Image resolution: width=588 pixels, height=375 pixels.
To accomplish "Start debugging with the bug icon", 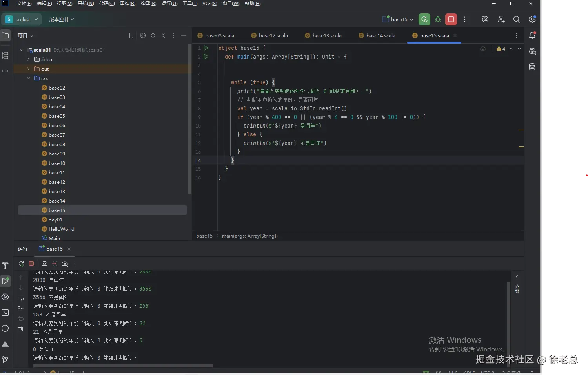I will 438,19.
